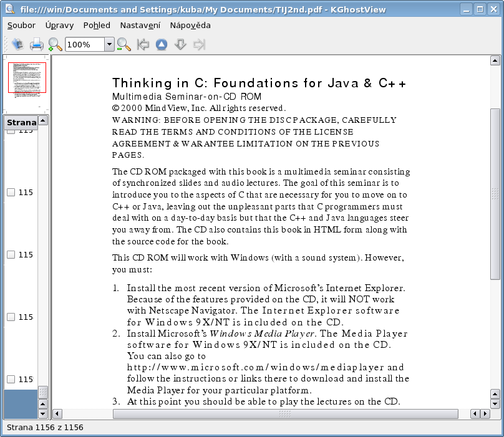Go to the first page of the document
504x437 pixels.
tap(143, 44)
